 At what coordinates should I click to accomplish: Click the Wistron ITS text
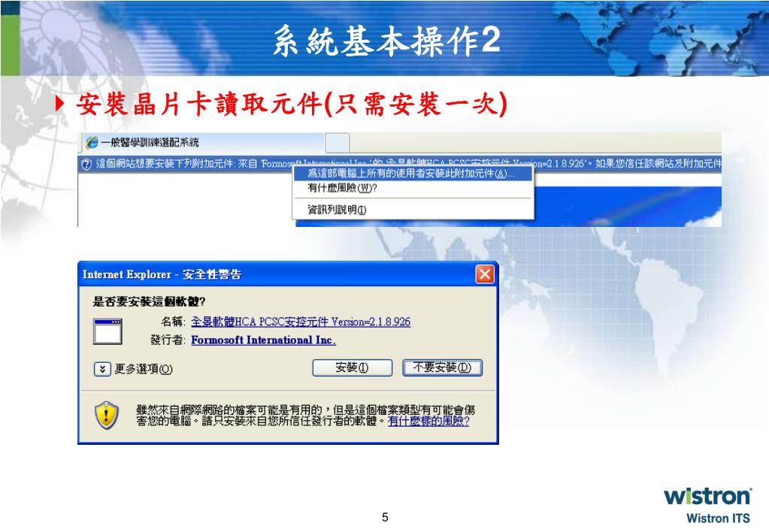pyautogui.click(x=718, y=518)
